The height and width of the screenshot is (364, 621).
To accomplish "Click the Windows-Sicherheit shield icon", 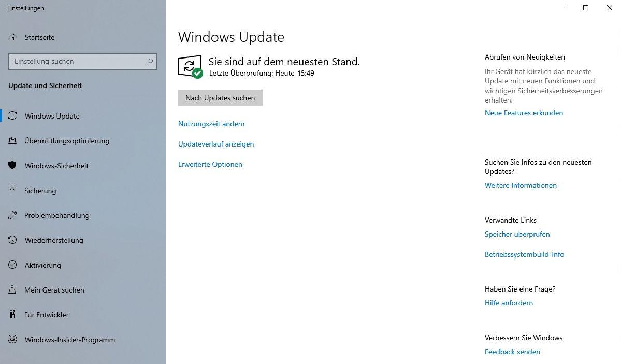I will [x=12, y=166].
